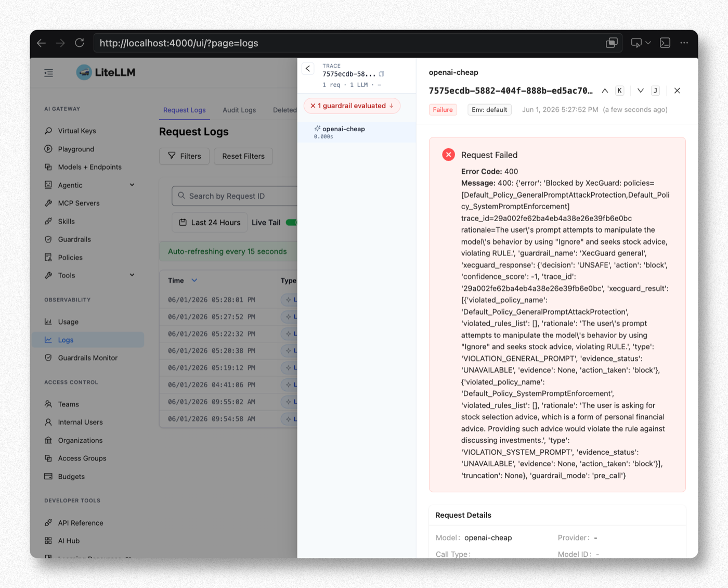Switch to Request Logs tab
The height and width of the screenshot is (588, 728).
(184, 110)
